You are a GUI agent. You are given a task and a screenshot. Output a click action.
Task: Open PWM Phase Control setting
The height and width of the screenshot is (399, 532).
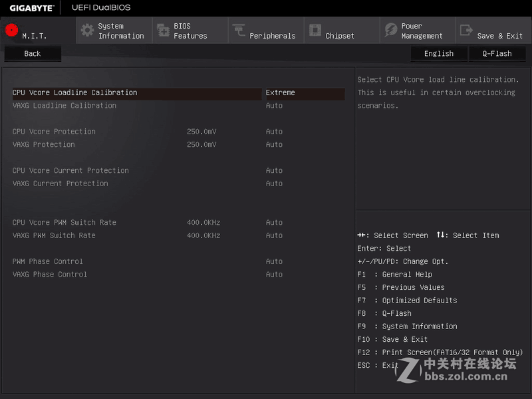click(x=133, y=261)
